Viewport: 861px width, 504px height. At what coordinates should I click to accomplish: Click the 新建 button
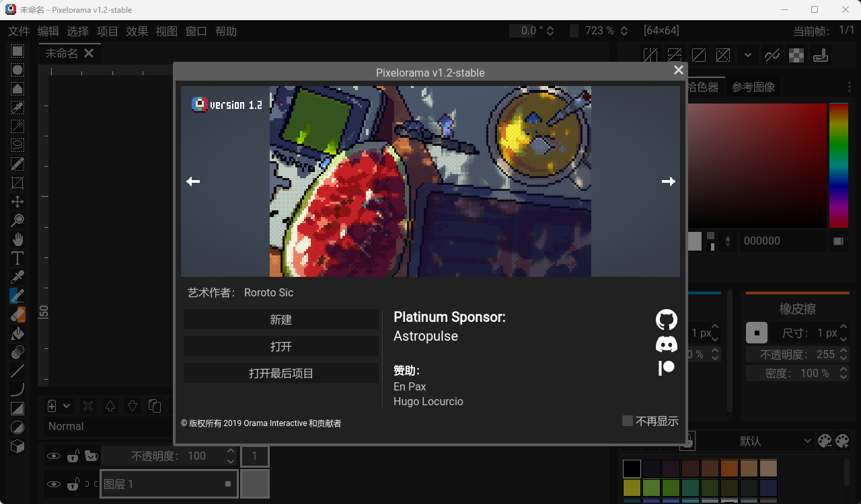point(281,320)
